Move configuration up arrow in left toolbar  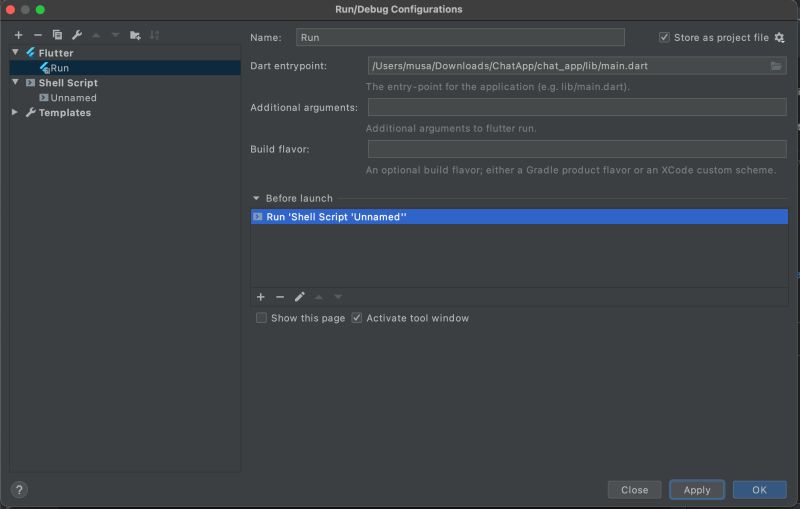pyautogui.click(x=96, y=35)
